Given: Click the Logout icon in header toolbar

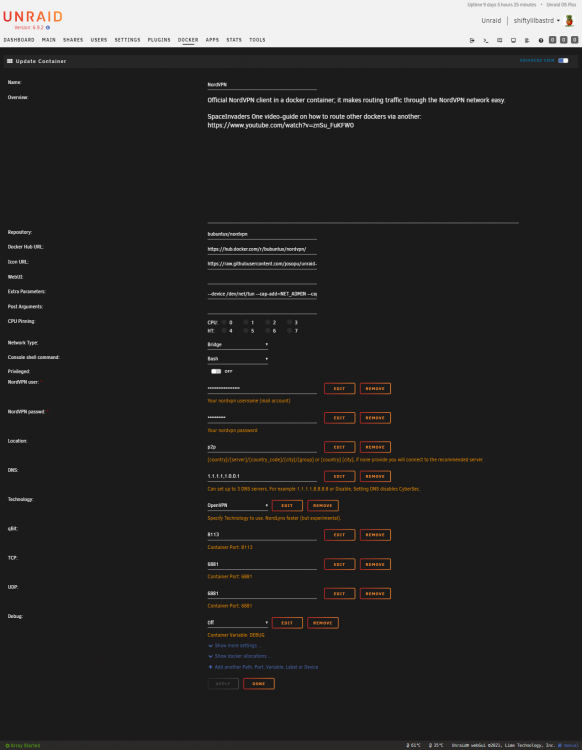Looking at the screenshot, I should 472,40.
